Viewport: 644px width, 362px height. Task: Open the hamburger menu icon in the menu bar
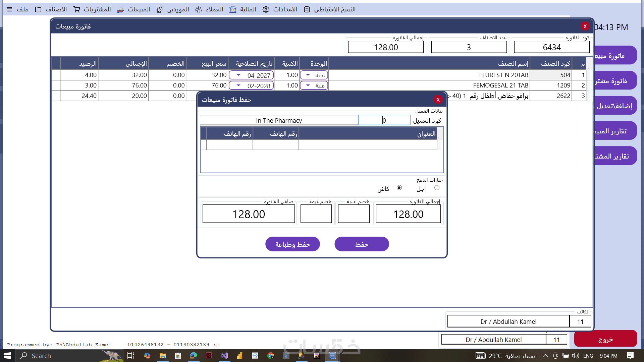point(9,9)
